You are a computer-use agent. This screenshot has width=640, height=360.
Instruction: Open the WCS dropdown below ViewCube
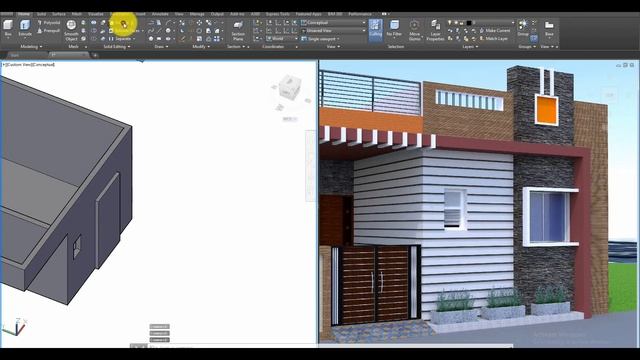290,119
